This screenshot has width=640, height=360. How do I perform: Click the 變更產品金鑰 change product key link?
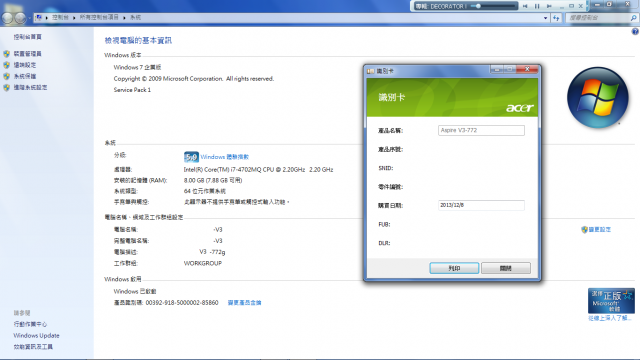244,302
